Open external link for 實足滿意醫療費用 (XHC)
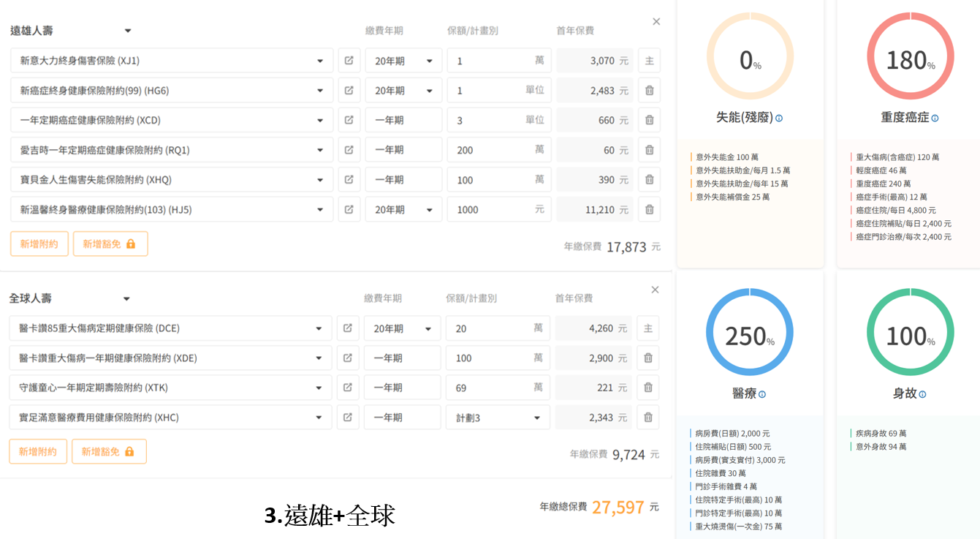 pos(348,418)
